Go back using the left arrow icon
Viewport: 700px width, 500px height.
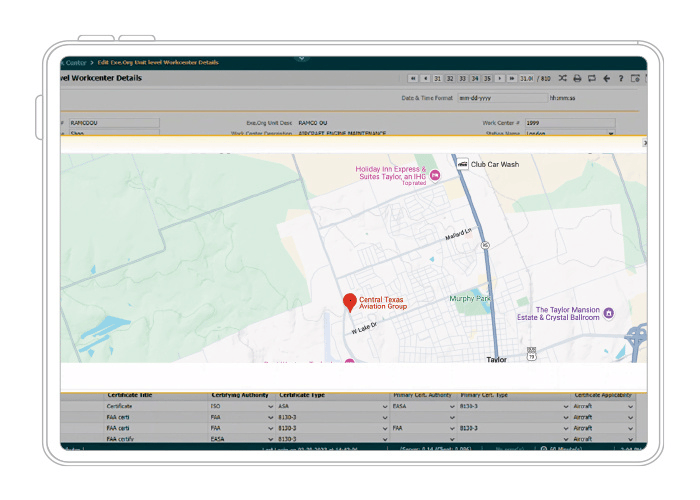coord(606,78)
